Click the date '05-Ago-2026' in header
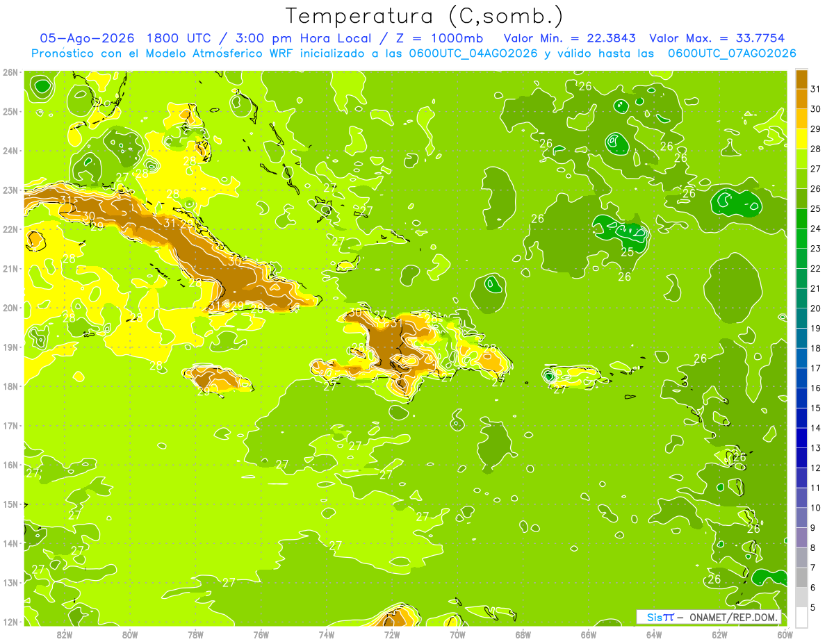The image size is (834, 644). pyautogui.click(x=88, y=38)
